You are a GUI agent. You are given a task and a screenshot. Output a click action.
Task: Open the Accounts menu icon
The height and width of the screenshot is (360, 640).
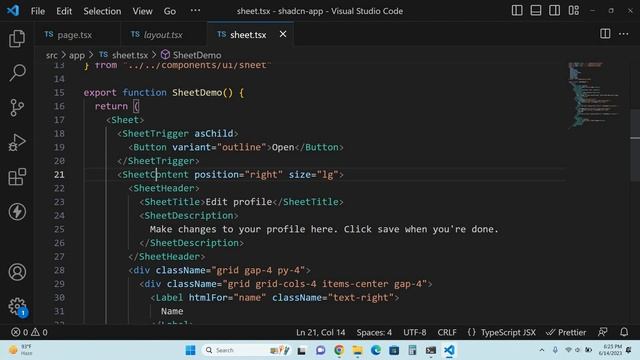[17, 272]
